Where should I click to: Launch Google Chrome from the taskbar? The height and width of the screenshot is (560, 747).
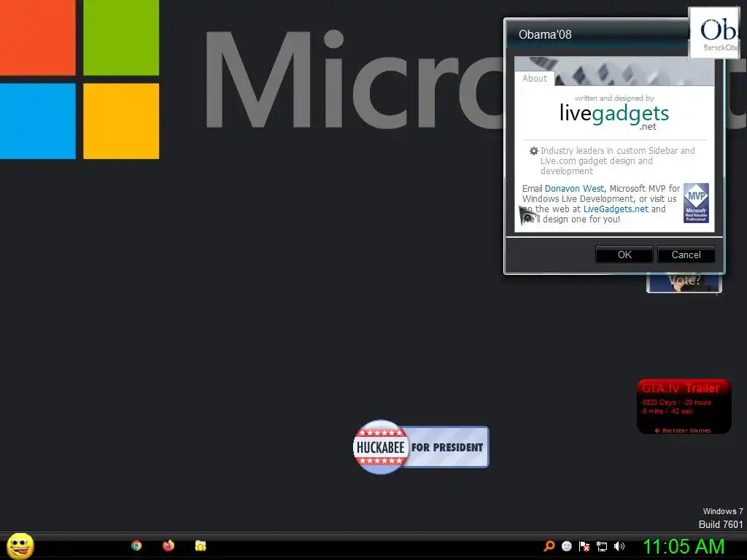(136, 545)
